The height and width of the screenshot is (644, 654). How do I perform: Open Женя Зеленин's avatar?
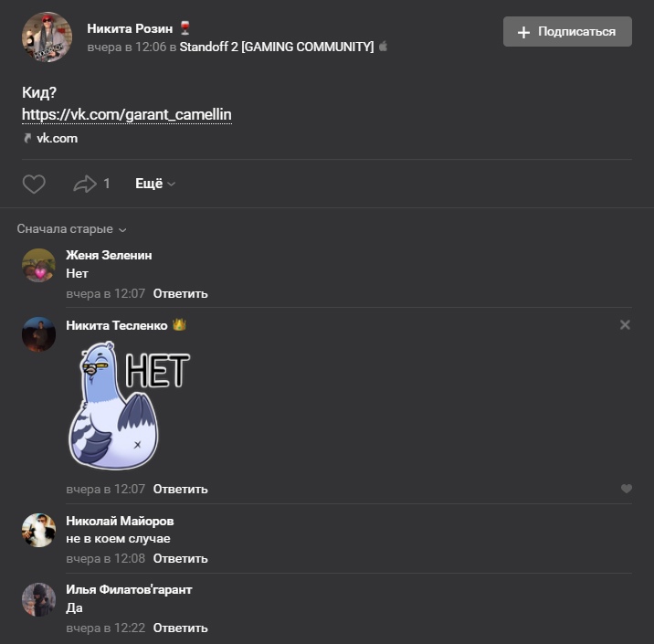tap(38, 265)
